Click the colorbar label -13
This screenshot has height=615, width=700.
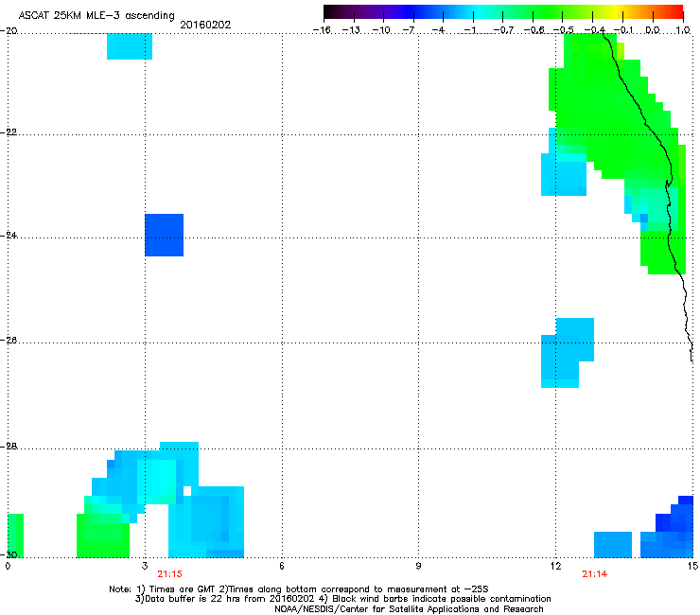[351, 30]
